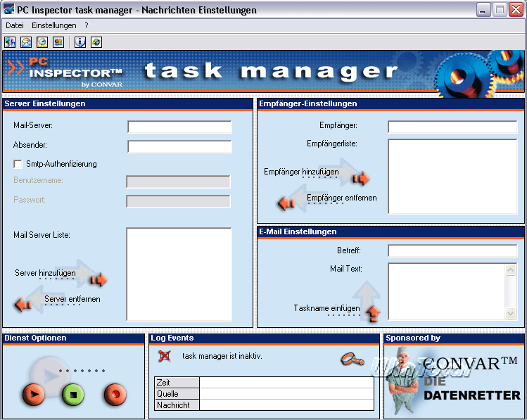Click the clock scheduler toolbar icon
Image resolution: width=527 pixels, height=420 pixels.
click(x=42, y=42)
